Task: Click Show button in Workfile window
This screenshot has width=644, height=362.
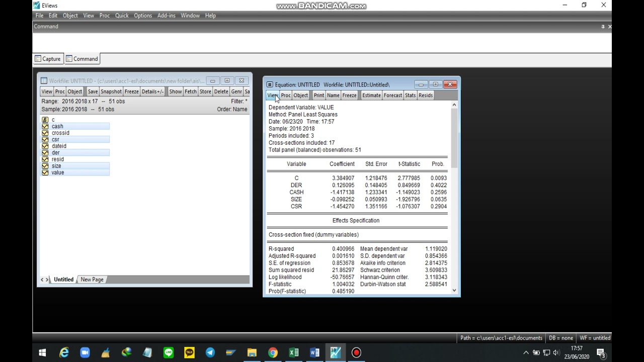Action: pos(176,92)
